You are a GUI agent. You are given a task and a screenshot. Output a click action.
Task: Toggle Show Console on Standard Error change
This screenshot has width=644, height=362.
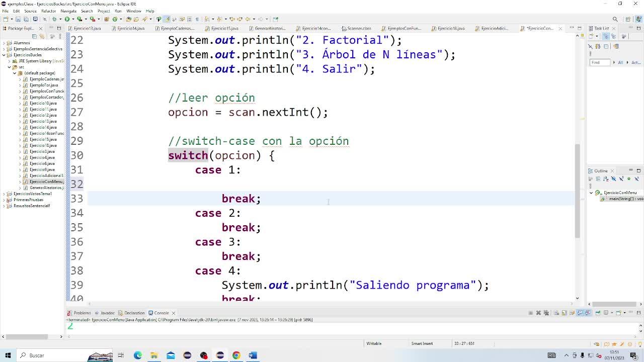click(587, 313)
